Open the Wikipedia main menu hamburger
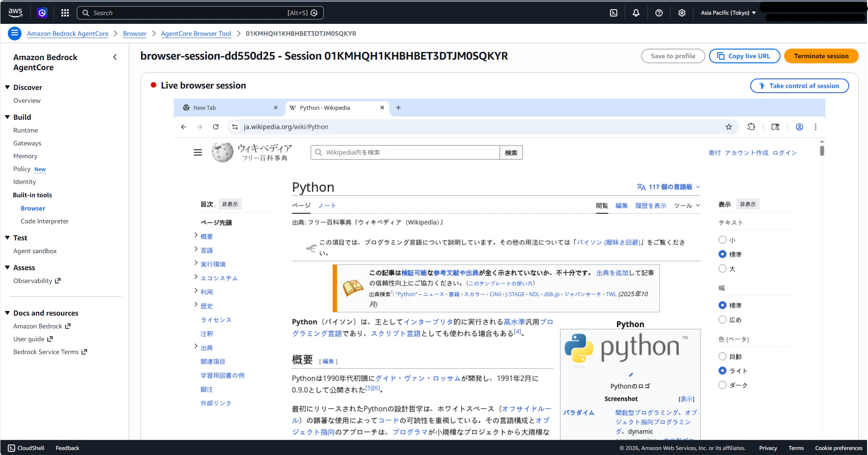Image resolution: width=868 pixels, height=455 pixels. 198,152
